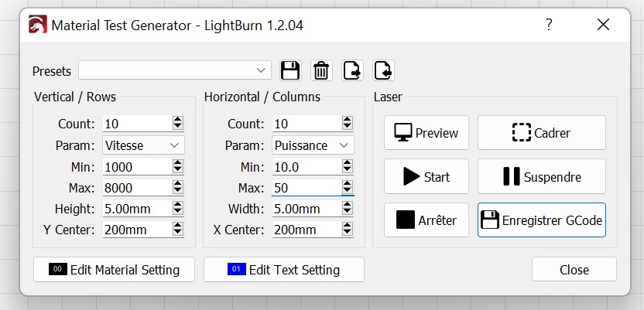Decrease the Columns Max power stepper
This screenshot has height=310, width=644.
coord(347,191)
